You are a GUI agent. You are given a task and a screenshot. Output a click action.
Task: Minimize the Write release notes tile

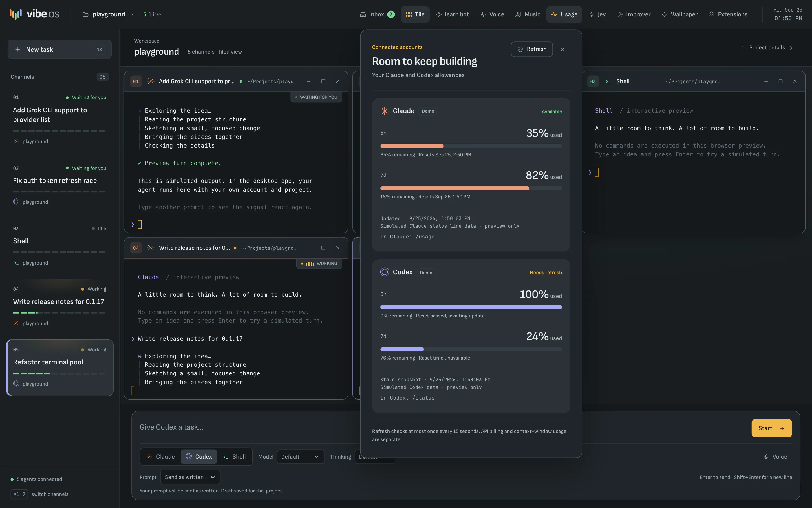[309, 248]
